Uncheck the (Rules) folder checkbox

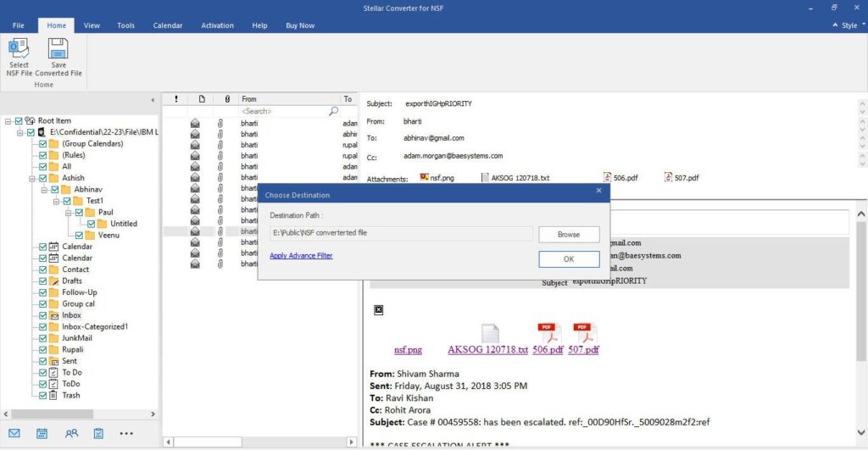[x=42, y=155]
